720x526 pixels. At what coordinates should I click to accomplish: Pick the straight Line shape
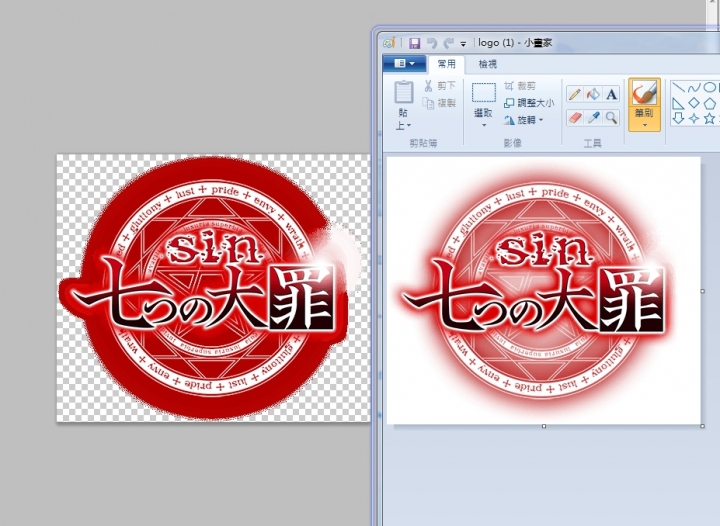(678, 88)
